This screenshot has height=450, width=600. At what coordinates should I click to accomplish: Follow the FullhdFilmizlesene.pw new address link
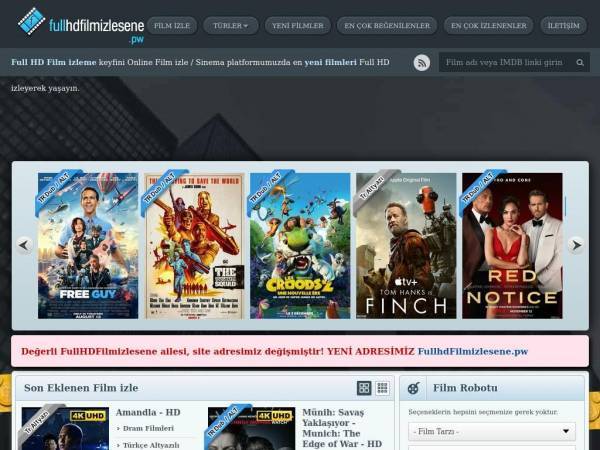tap(473, 351)
